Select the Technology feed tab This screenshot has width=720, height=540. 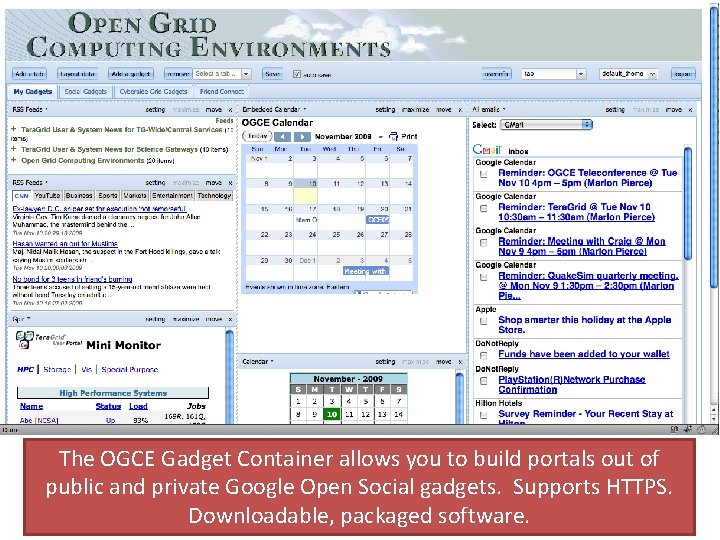click(x=214, y=196)
